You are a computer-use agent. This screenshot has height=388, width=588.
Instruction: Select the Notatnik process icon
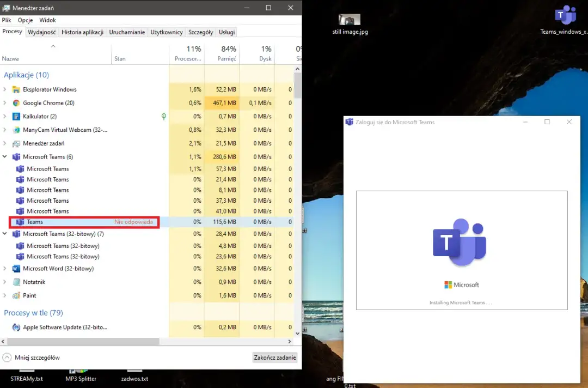point(16,282)
